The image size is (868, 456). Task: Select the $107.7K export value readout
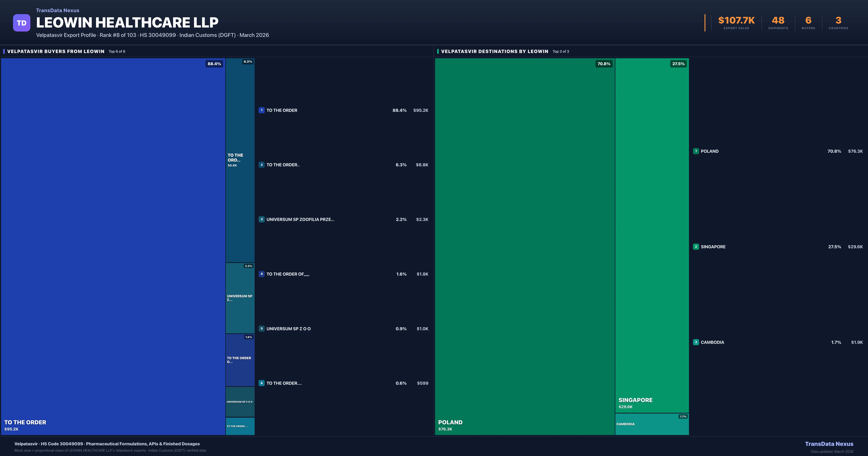pos(735,20)
